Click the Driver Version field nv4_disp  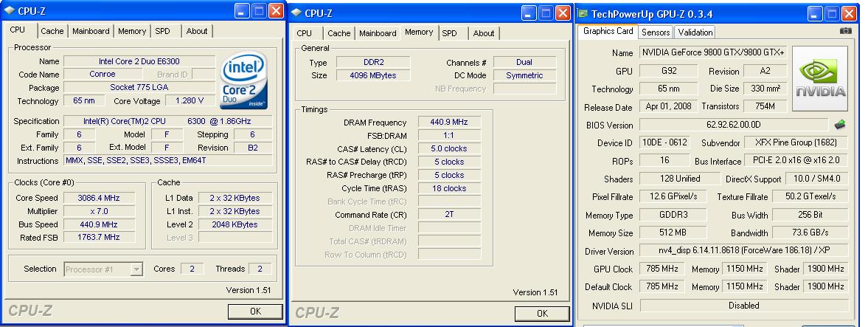743,250
